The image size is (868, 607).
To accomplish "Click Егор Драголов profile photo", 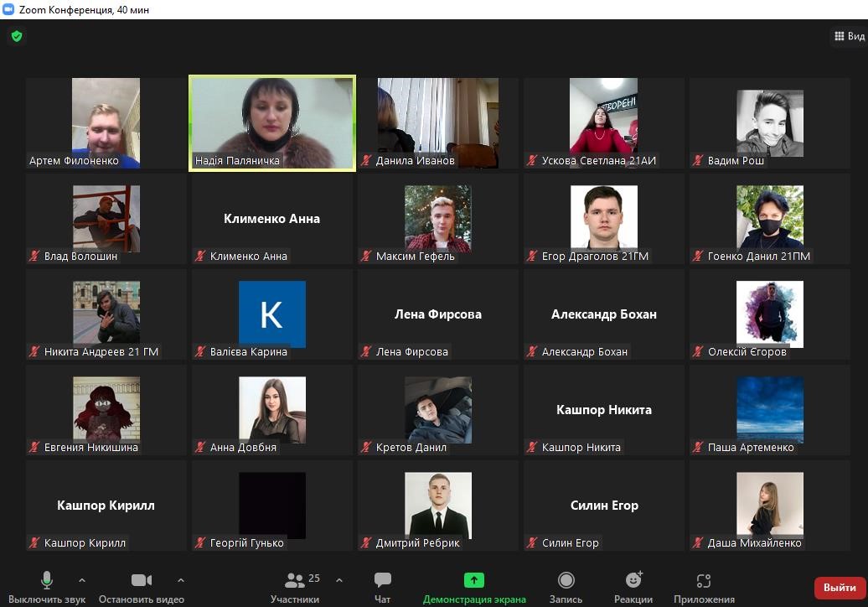I will [604, 218].
